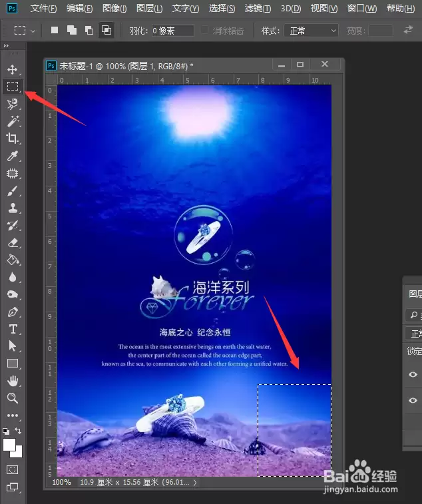Open the 图层(L) menu

pos(149,8)
